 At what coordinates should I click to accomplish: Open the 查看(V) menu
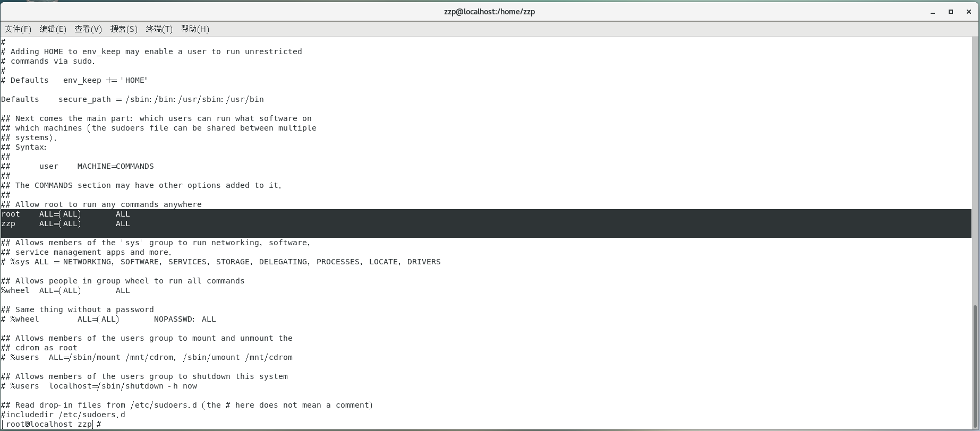88,29
